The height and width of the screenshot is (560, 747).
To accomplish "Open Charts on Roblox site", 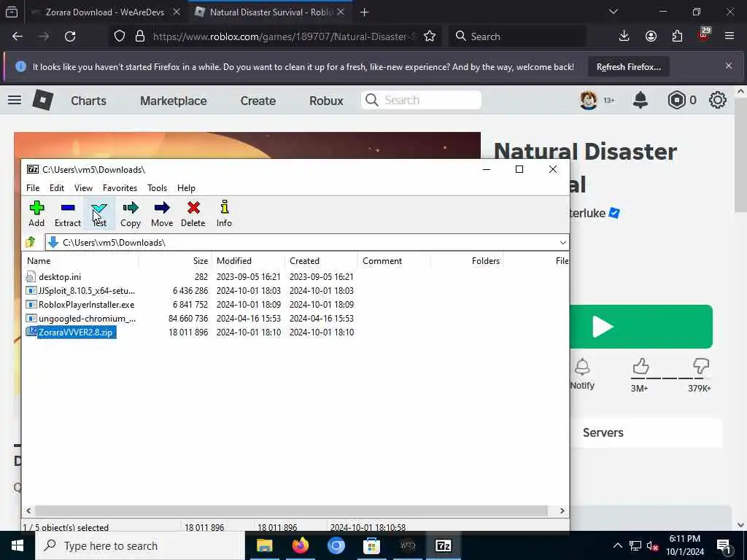I will coord(88,101).
